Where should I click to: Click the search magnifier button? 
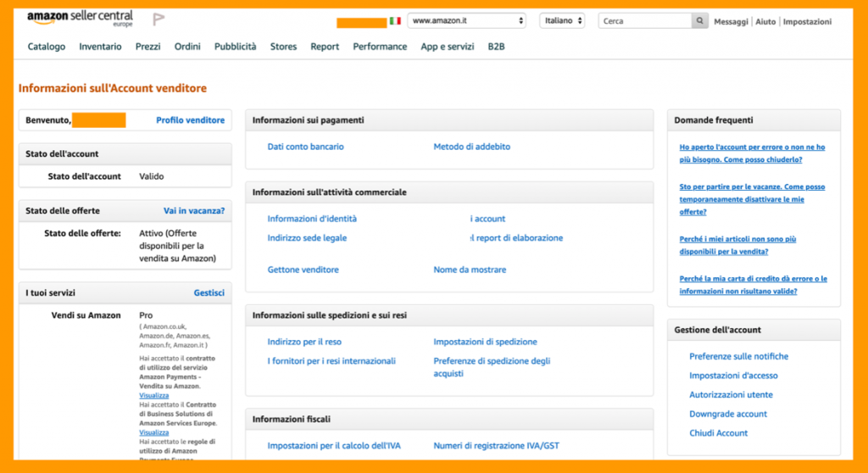click(699, 21)
